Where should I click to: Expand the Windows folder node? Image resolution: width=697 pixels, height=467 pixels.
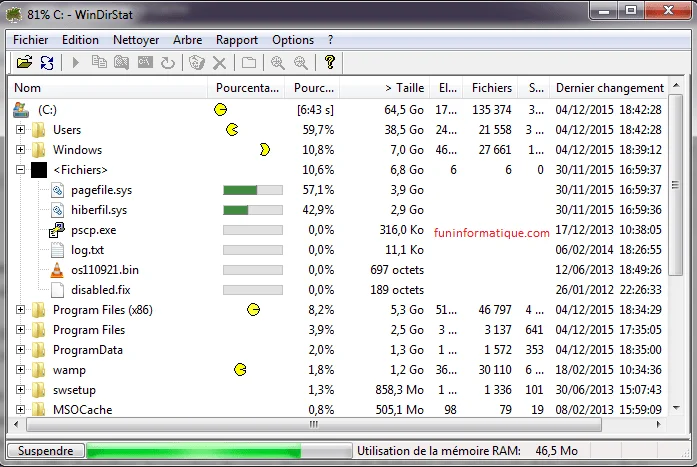coord(20,149)
